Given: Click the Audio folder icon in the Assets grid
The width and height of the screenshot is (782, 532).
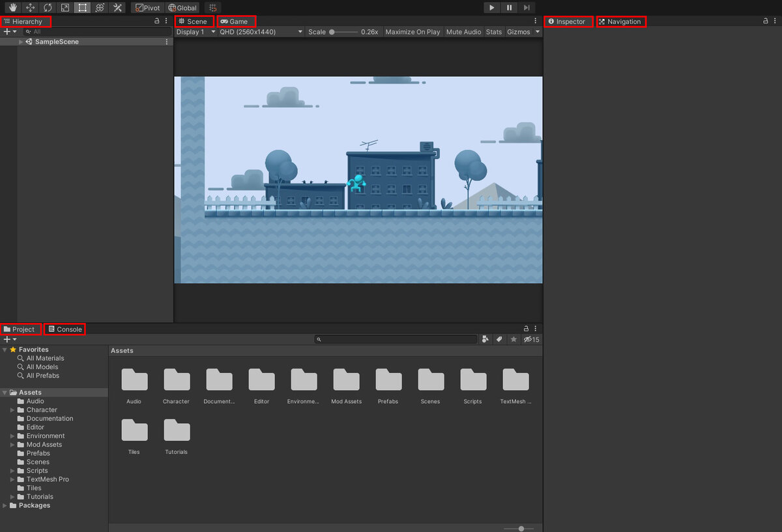Looking at the screenshot, I should tap(134, 380).
